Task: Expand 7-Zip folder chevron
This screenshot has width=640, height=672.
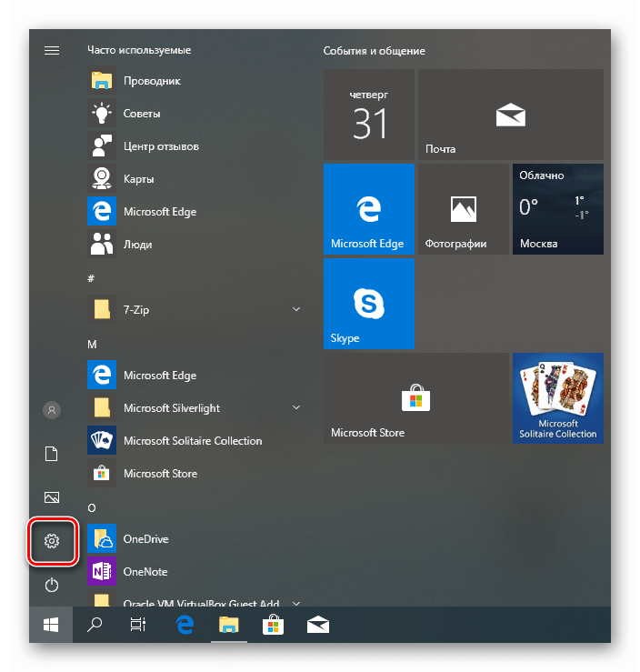Action: coord(296,309)
